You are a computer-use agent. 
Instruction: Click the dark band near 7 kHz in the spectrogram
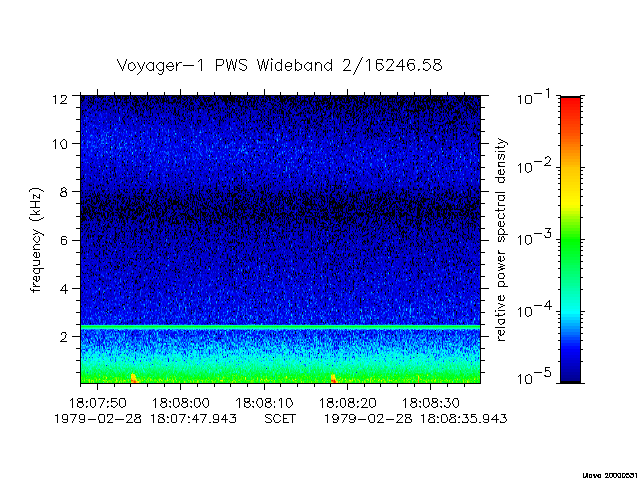coord(280,208)
